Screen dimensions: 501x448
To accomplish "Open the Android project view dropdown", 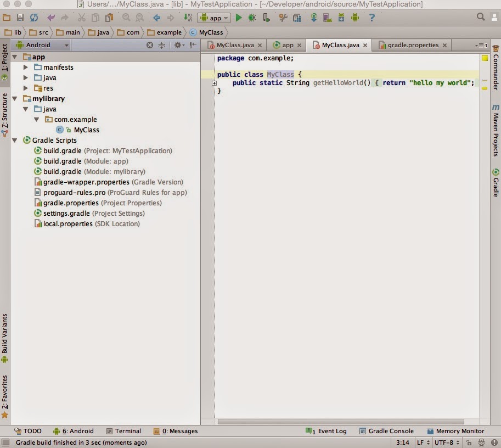I will 42,45.
